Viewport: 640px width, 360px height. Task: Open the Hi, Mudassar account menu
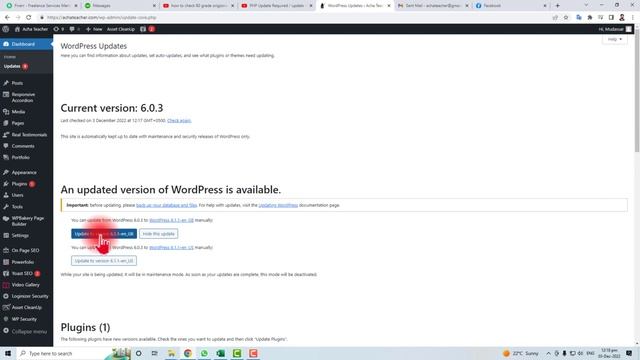tap(615, 29)
